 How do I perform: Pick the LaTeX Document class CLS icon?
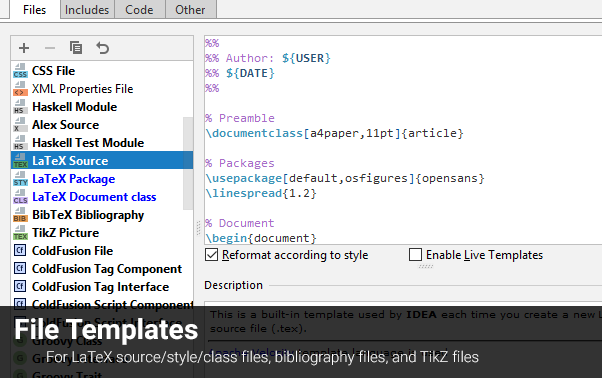tap(20, 197)
